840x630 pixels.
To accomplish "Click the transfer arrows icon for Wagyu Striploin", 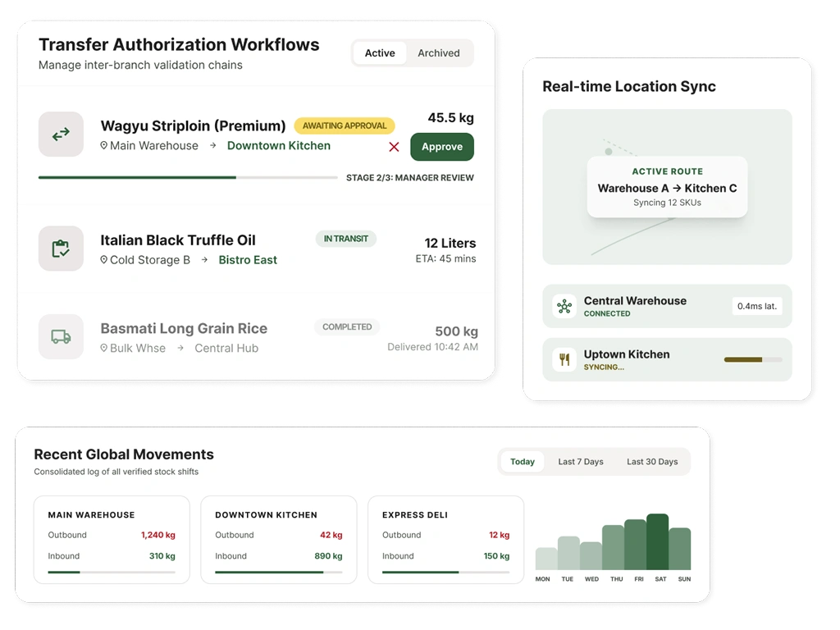I will click(61, 134).
